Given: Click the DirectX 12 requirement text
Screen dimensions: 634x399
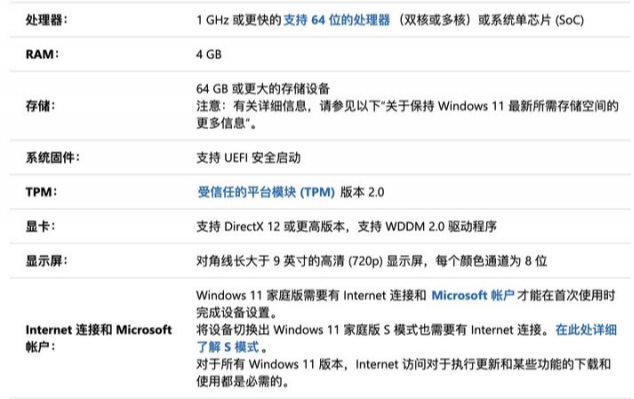Looking at the screenshot, I should coord(346,226).
